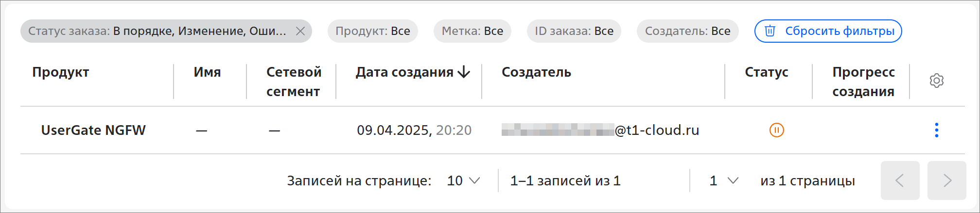980x213 pixels.
Task: Open the ID заказа filter
Action: [x=574, y=31]
